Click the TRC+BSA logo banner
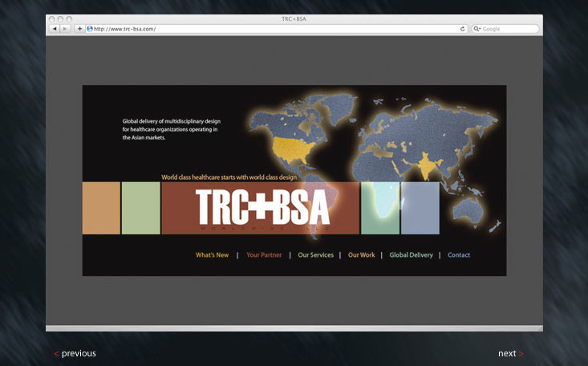This screenshot has height=366, width=588. click(261, 208)
